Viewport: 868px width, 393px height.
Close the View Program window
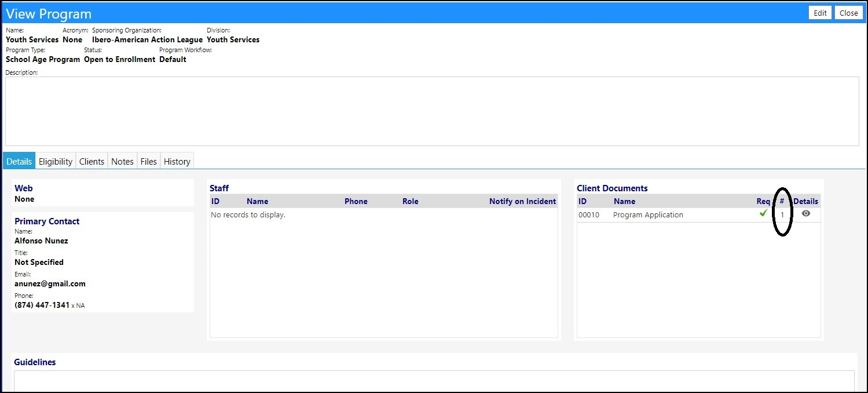[848, 13]
